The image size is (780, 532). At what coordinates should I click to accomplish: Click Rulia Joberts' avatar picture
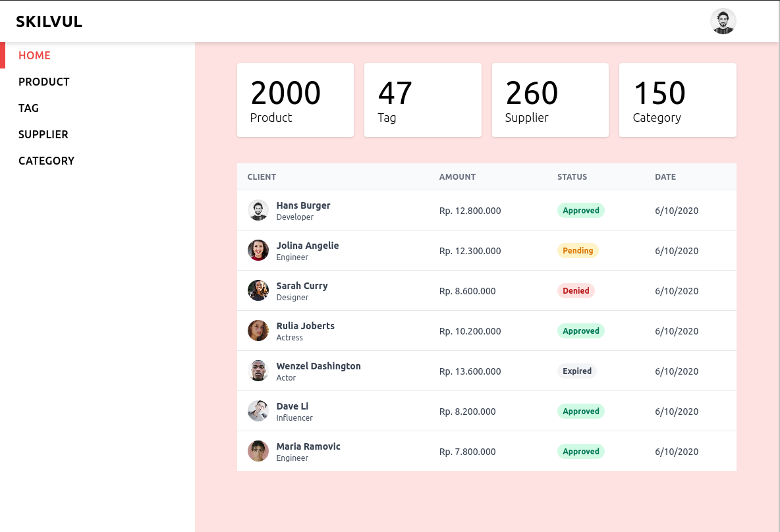pyautogui.click(x=258, y=331)
